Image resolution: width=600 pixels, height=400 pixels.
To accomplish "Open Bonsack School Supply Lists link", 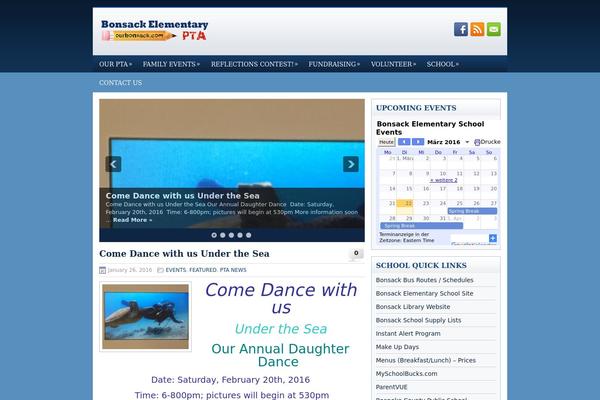I will pyautogui.click(x=418, y=320).
